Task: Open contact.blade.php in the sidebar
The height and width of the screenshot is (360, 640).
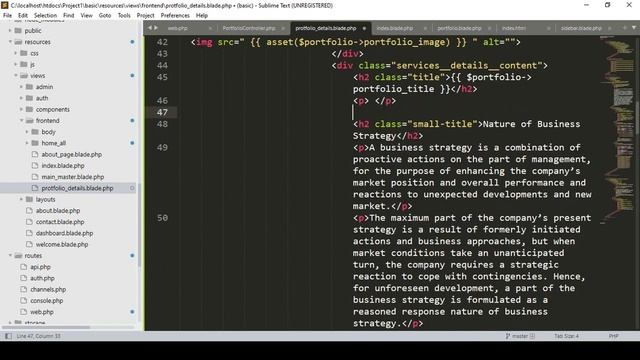Action: point(60,222)
